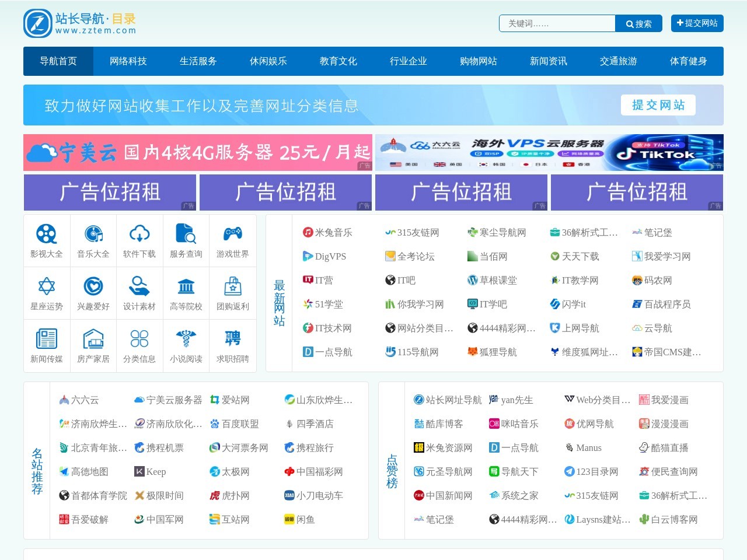
Task: Click the 闲鱼 yellow favicon
Action: (289, 519)
